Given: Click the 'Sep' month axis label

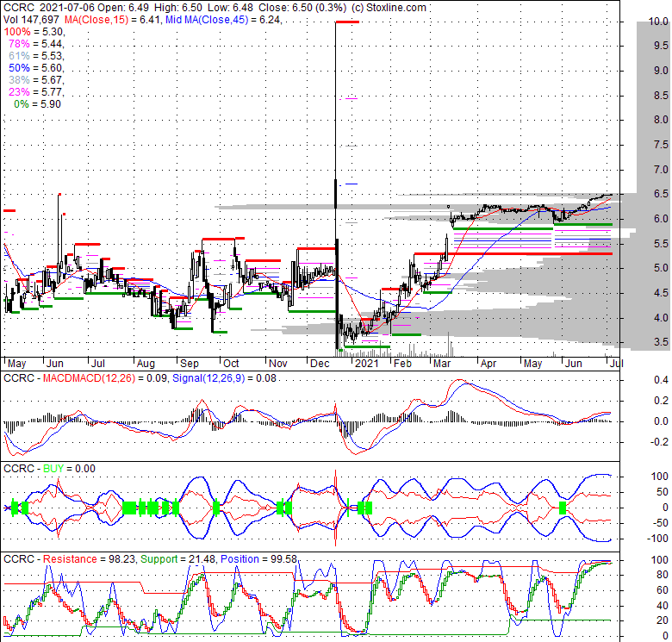Looking at the screenshot, I should (190, 364).
